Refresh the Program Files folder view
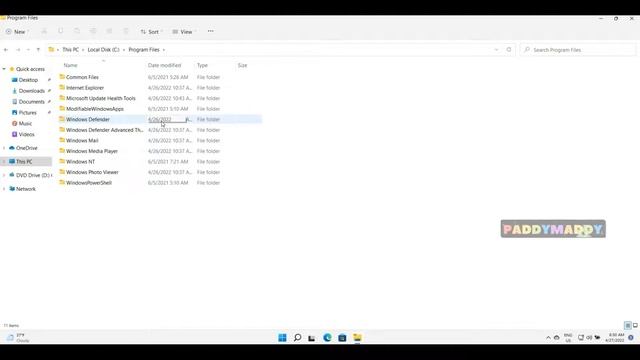640x360 pixels. 509,50
